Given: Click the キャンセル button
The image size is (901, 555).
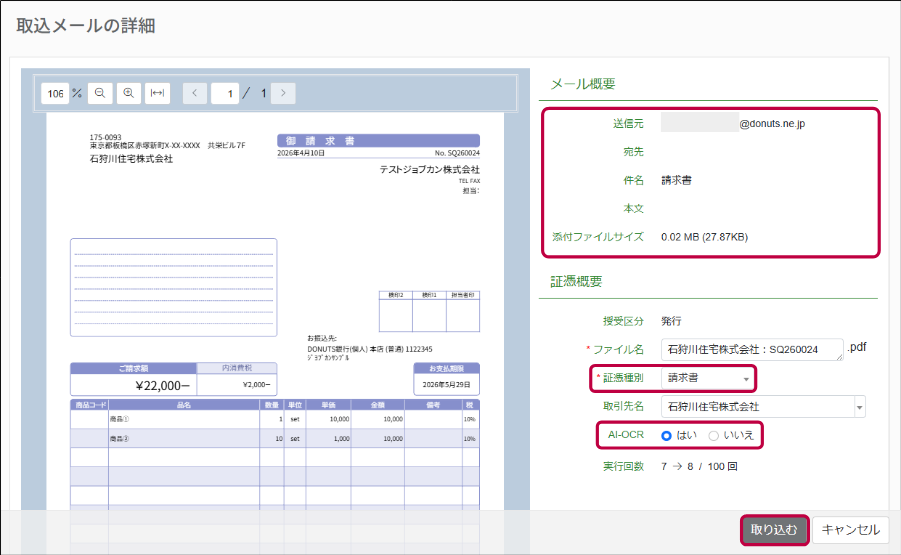Looking at the screenshot, I should 850,530.
